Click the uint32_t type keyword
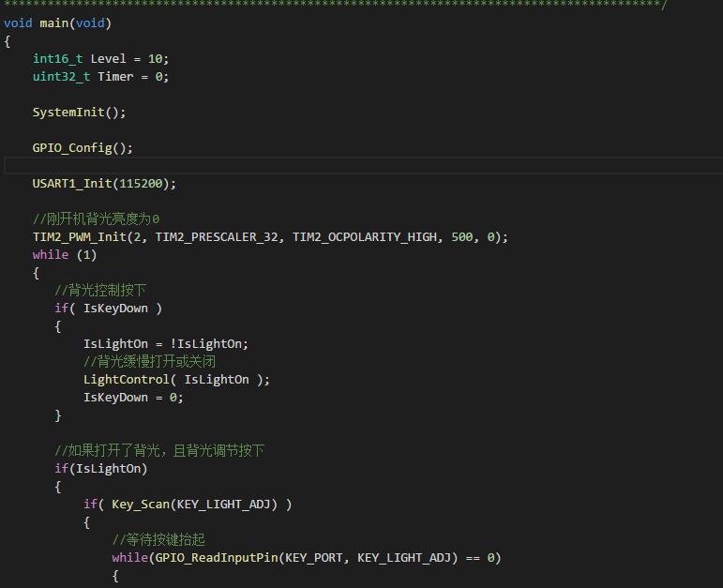723x588 pixels. point(61,76)
